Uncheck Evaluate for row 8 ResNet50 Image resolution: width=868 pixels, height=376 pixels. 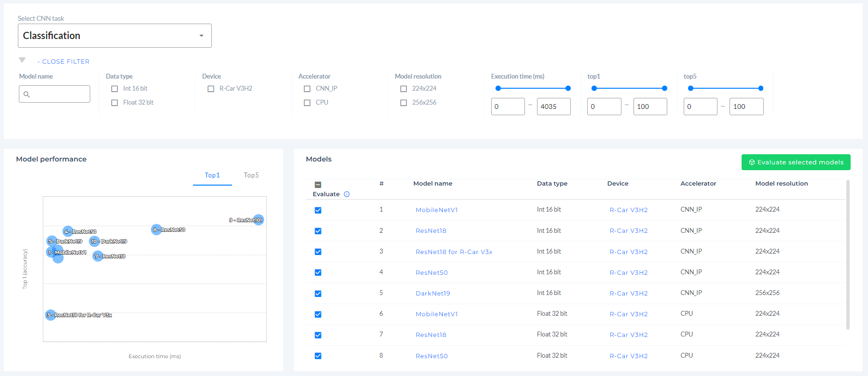(318, 356)
